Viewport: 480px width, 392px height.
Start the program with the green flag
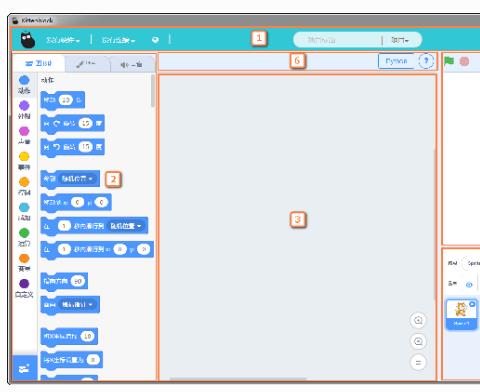[449, 61]
